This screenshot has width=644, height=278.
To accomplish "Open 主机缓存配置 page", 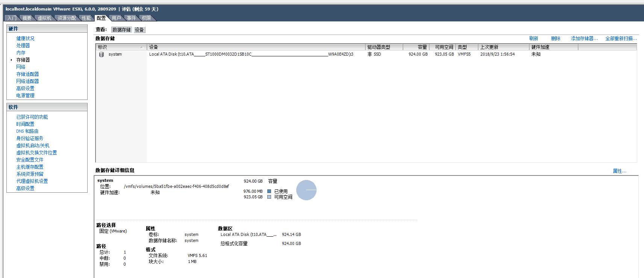I will [30, 167].
